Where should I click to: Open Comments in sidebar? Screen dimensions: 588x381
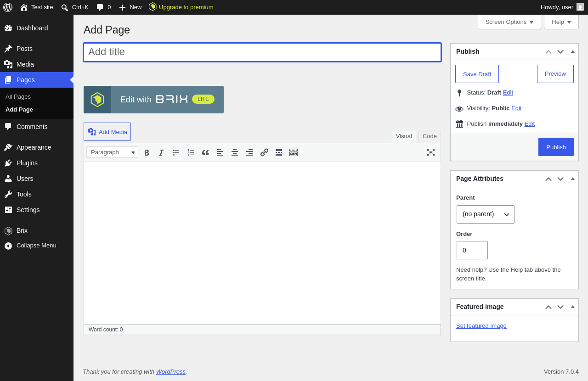click(x=37, y=127)
